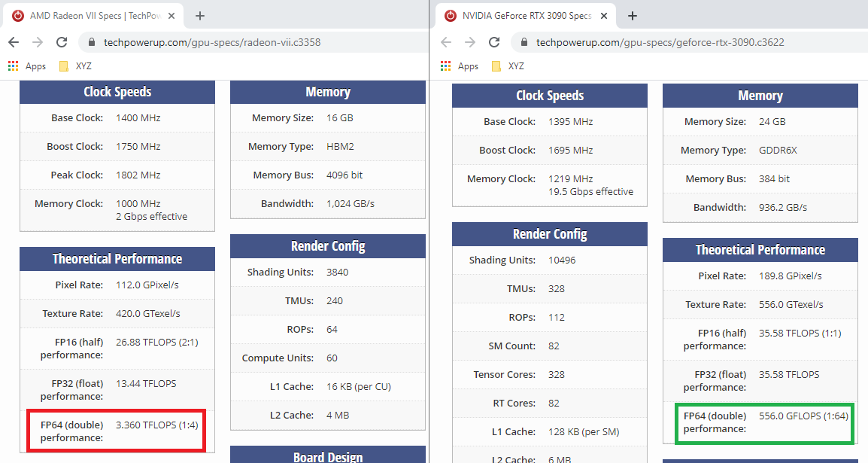This screenshot has height=463, width=868.
Task: Click lock icon beside geforce-rtx-3090 URL
Action: [524, 42]
